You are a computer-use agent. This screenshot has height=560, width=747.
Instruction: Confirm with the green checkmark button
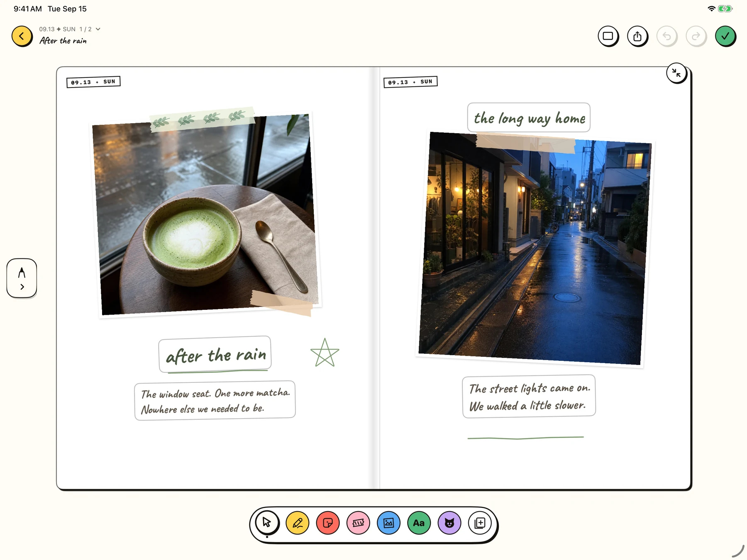coord(725,36)
